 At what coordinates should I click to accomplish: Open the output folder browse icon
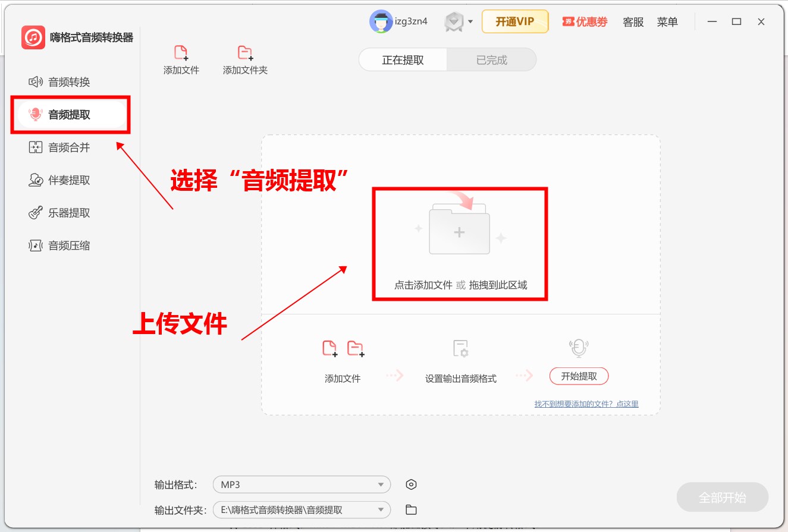pos(411,510)
